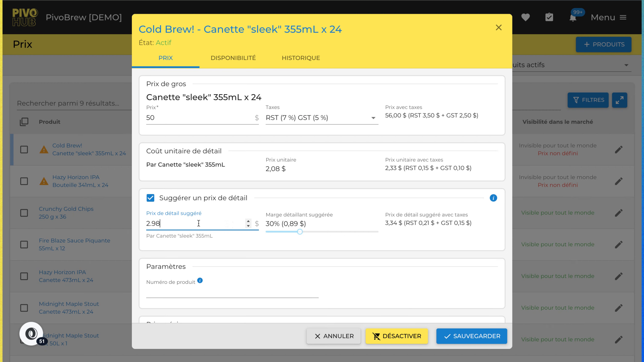Viewport: 644px width, 362px height.
Task: Click the favorites heart icon
Action: 525,17
